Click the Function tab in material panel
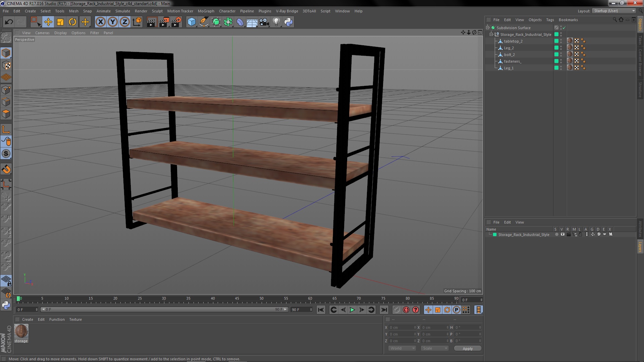This screenshot has height=362, width=644. [x=56, y=319]
